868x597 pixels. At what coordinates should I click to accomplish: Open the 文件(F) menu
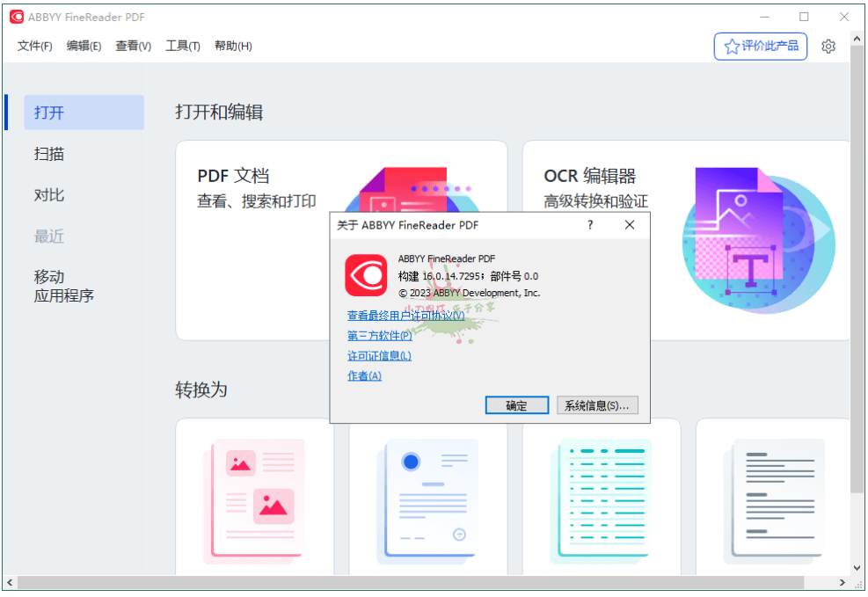click(x=33, y=45)
